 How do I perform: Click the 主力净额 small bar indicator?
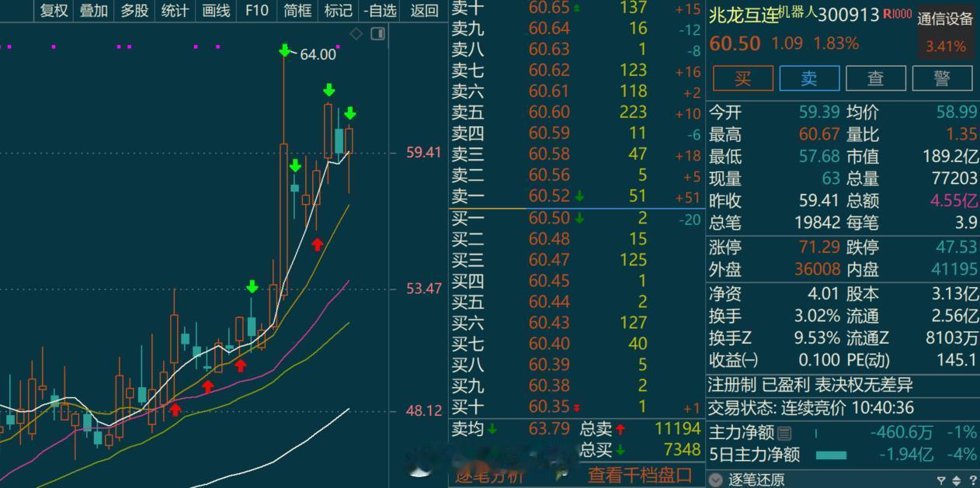816,434
